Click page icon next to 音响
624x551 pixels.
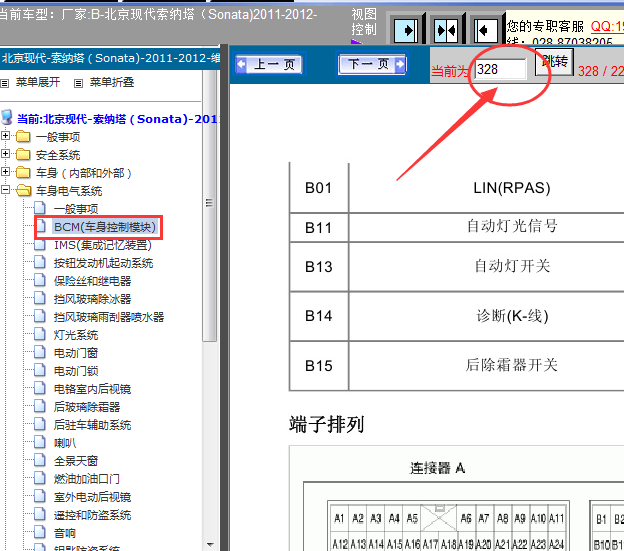pyautogui.click(x=40, y=531)
